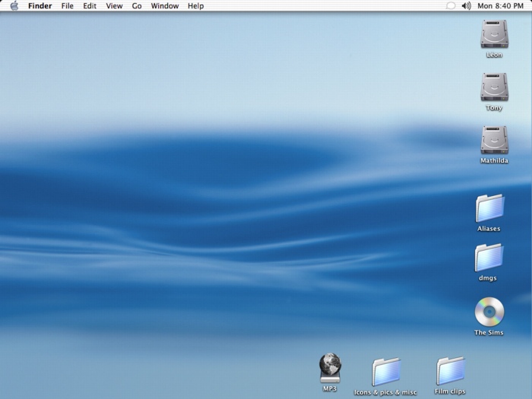Click the MP3 network volume icon
532x399 pixels.
(330, 368)
